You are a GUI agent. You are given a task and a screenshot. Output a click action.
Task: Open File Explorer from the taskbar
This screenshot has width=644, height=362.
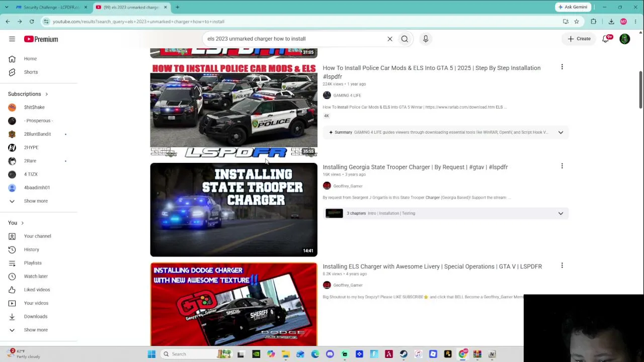coord(285,354)
